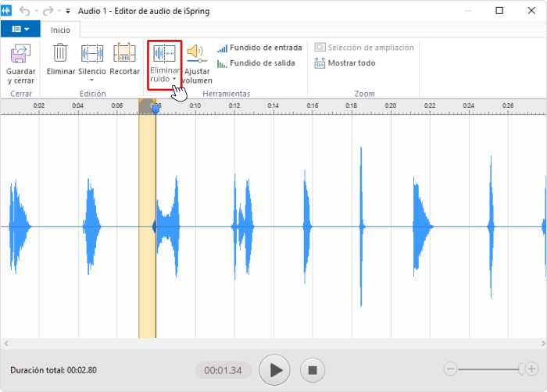Apply Fundido de entrada fade
This screenshot has height=392, width=547.
[x=259, y=48]
